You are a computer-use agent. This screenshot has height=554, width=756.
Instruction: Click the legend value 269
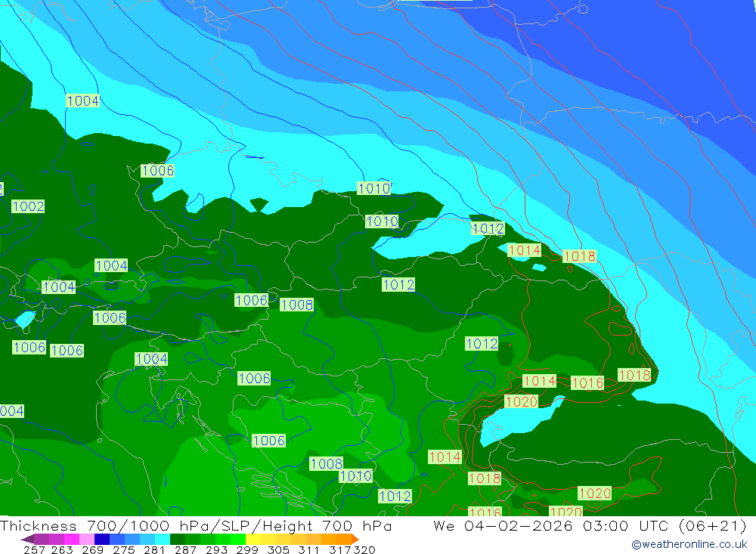[x=92, y=549]
